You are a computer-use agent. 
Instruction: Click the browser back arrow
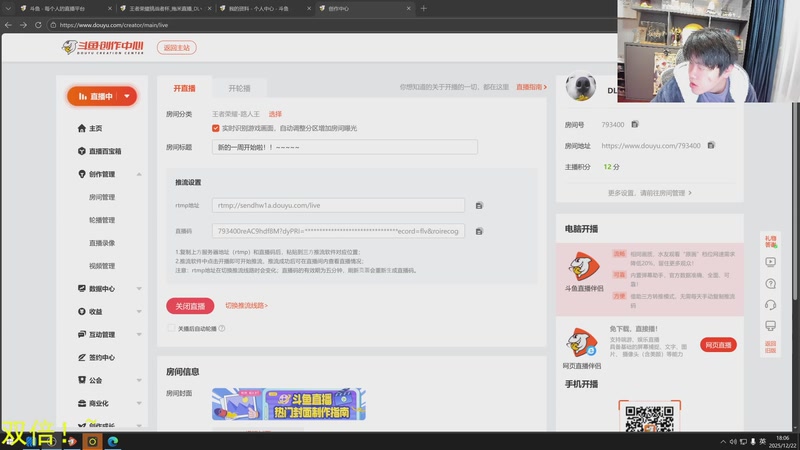click(8, 24)
